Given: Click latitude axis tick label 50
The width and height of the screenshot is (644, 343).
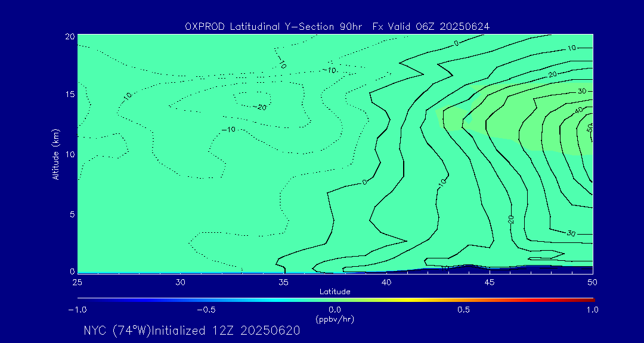Looking at the screenshot, I should 593,282.
